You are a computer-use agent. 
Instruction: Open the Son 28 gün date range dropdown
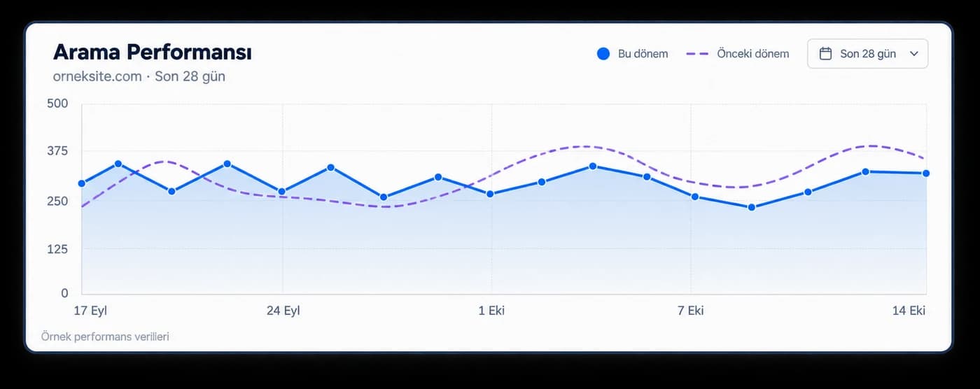click(867, 54)
